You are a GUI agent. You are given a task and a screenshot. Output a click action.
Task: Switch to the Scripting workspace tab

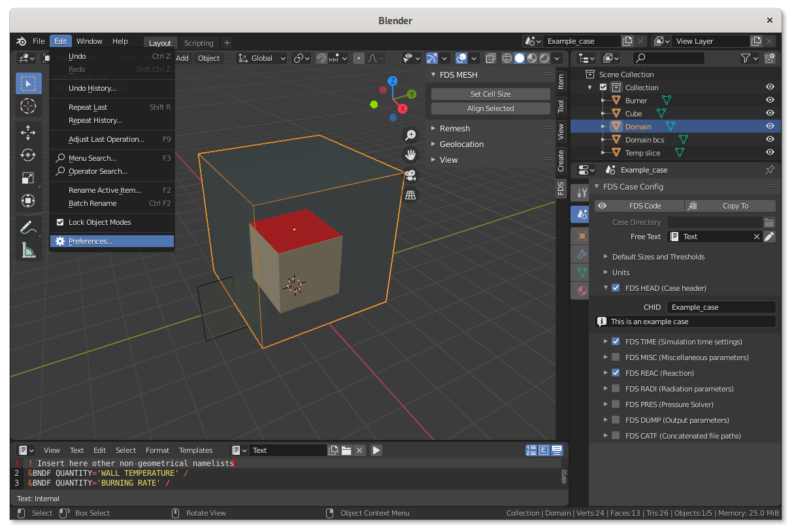click(199, 43)
